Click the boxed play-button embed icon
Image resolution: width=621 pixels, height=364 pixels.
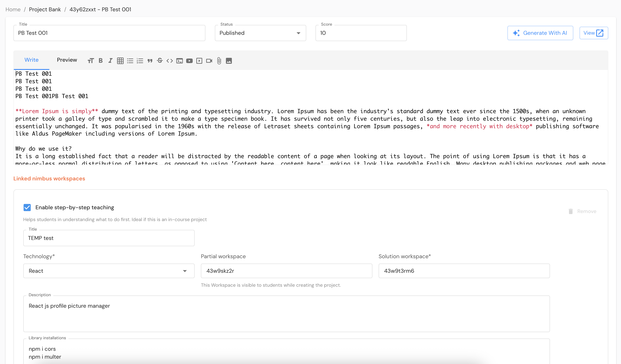199,61
